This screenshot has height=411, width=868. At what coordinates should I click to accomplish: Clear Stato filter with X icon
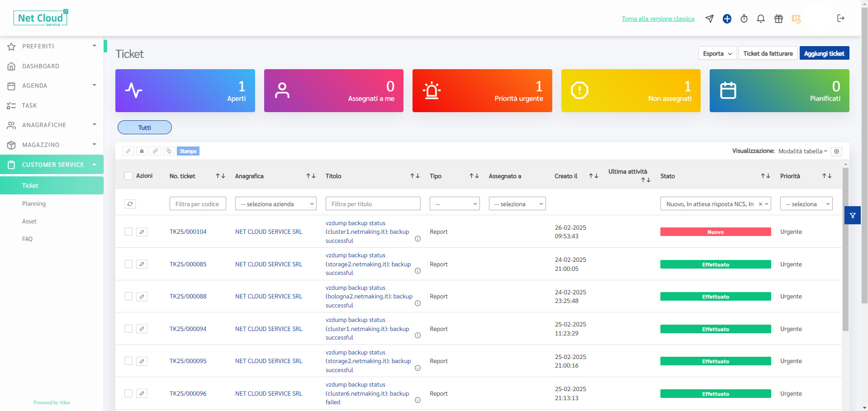760,204
